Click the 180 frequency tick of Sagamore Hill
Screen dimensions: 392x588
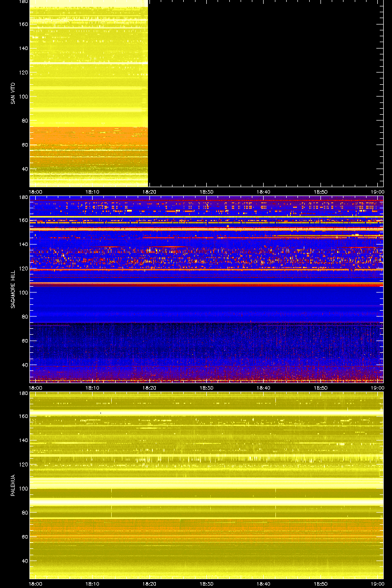click(x=24, y=197)
